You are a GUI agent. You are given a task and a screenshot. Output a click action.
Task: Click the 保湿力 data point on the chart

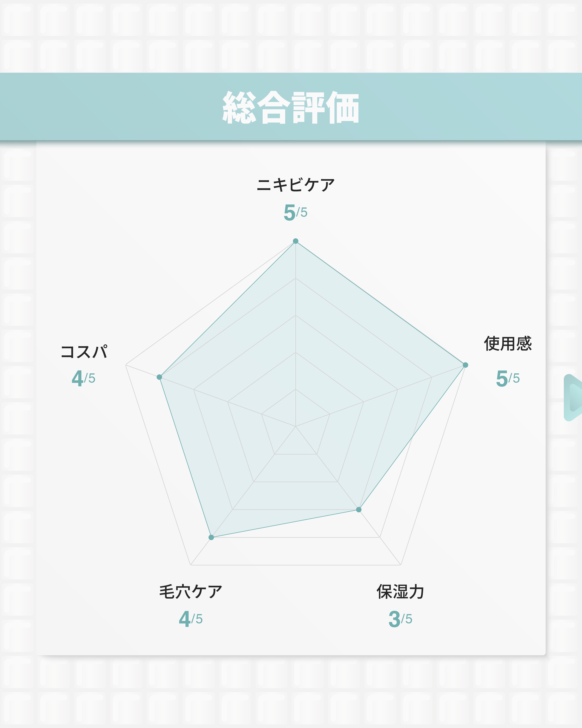click(359, 510)
